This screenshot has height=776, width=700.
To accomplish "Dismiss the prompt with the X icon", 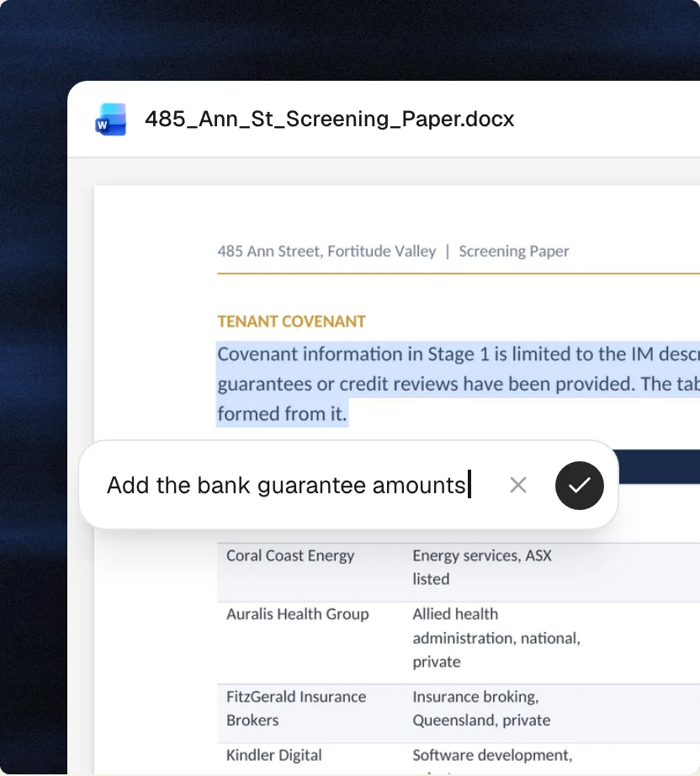I will click(x=518, y=485).
